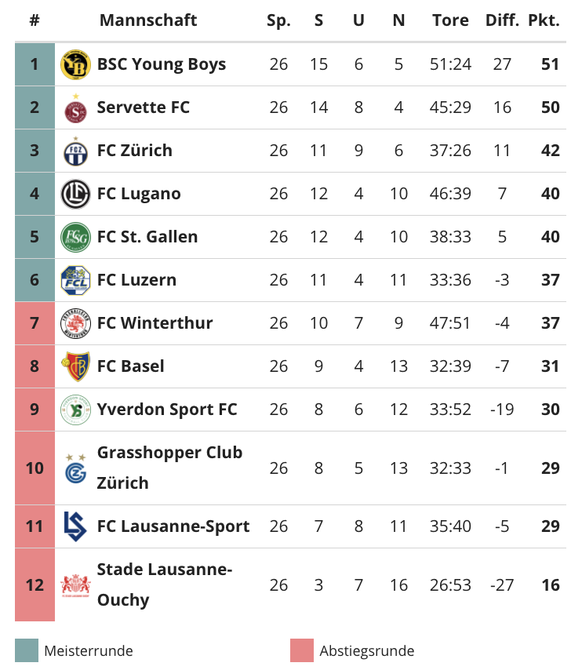Click the FC Winterthur team name
Viewport: 582px width, 670px height.
pyautogui.click(x=155, y=323)
